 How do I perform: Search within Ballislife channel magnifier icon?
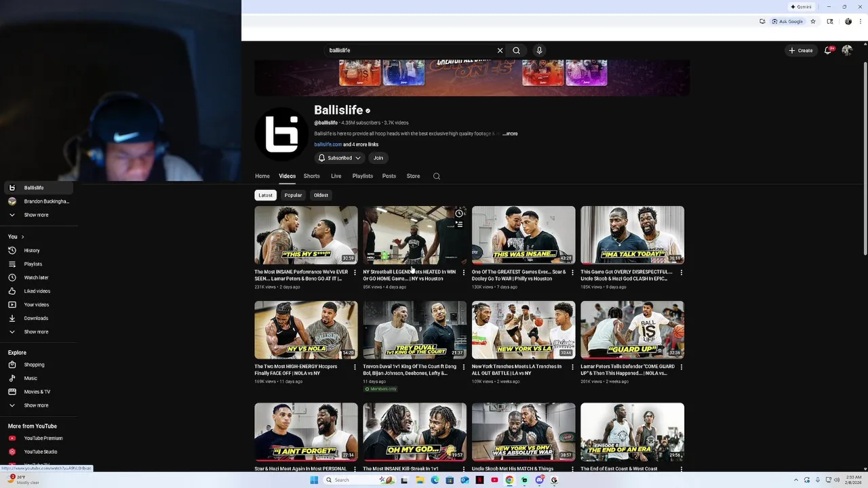[x=437, y=176]
